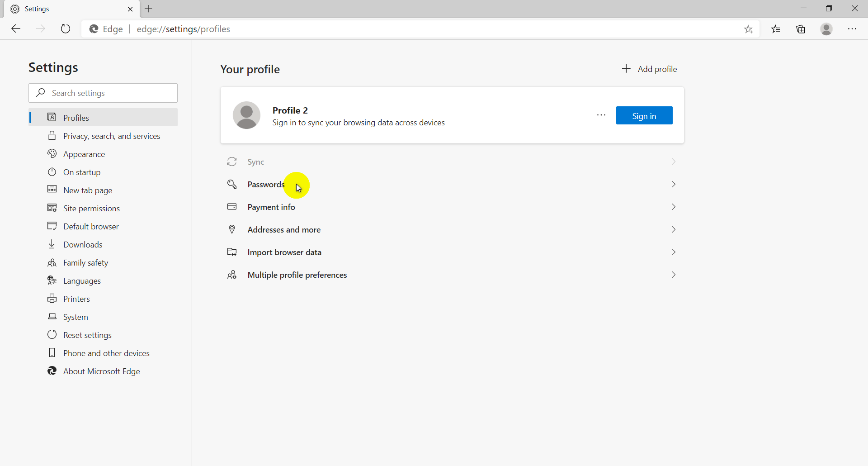Add this page to favorites
The width and height of the screenshot is (868, 466).
[748, 29]
